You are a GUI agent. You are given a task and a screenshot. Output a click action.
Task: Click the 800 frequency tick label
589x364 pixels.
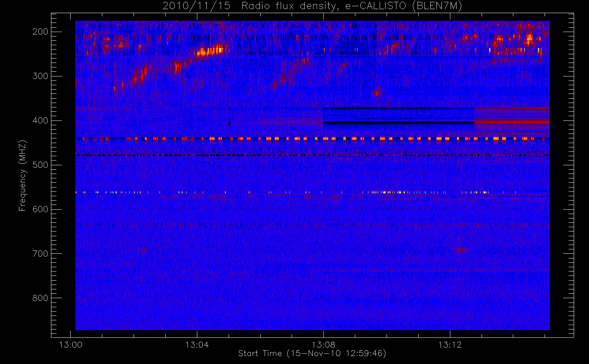[40, 298]
